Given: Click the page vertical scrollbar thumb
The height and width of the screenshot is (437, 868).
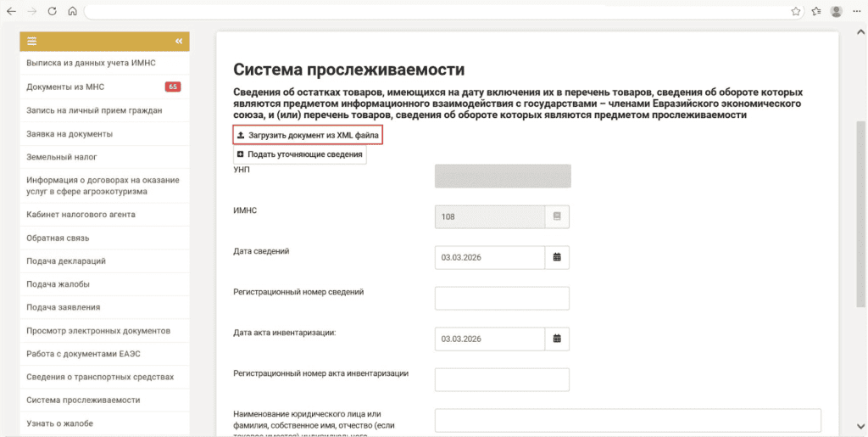Looking at the screenshot, I should pyautogui.click(x=861, y=213).
